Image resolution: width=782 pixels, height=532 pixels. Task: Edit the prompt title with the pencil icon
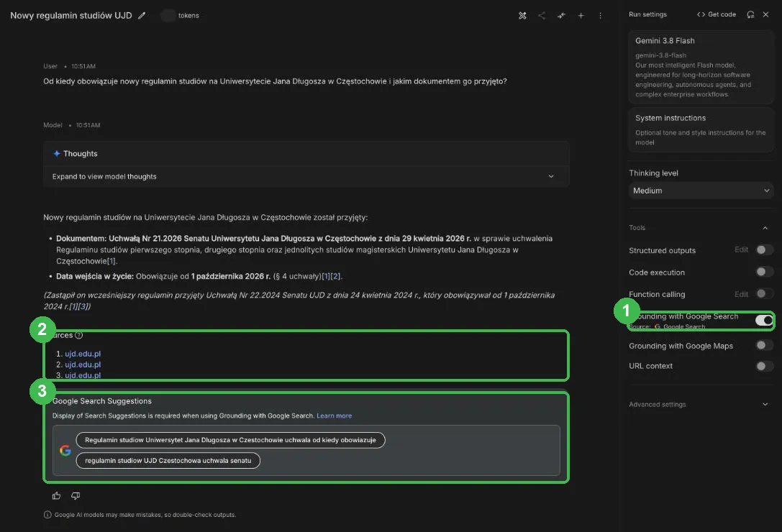click(142, 15)
